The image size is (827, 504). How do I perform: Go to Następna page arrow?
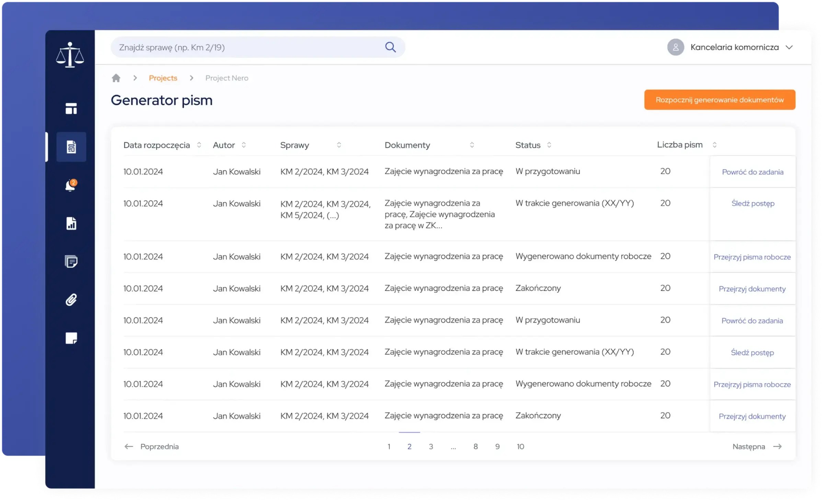tap(777, 446)
